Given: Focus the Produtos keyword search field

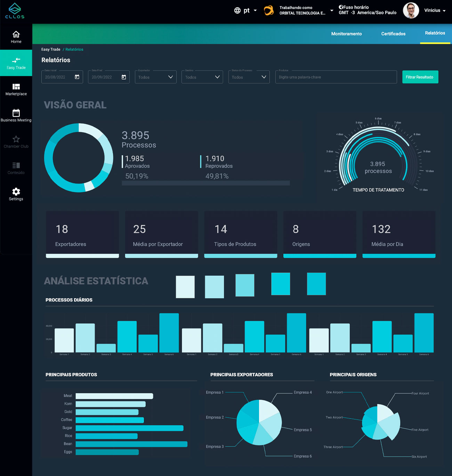Looking at the screenshot, I should (x=336, y=77).
